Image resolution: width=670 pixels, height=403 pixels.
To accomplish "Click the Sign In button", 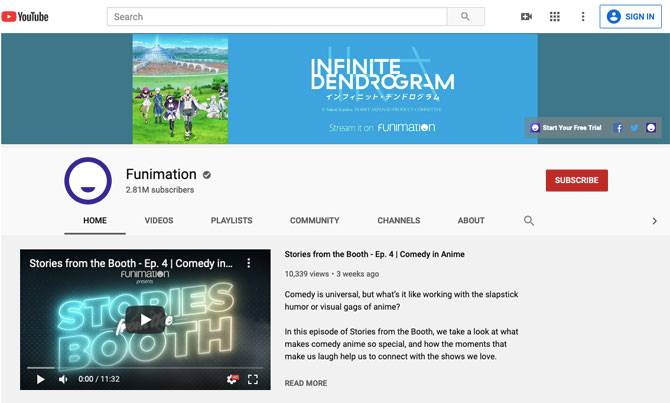I will tap(631, 17).
